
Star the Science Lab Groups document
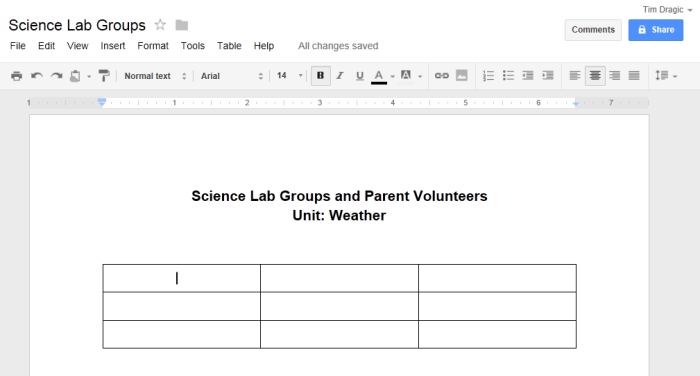(x=160, y=25)
